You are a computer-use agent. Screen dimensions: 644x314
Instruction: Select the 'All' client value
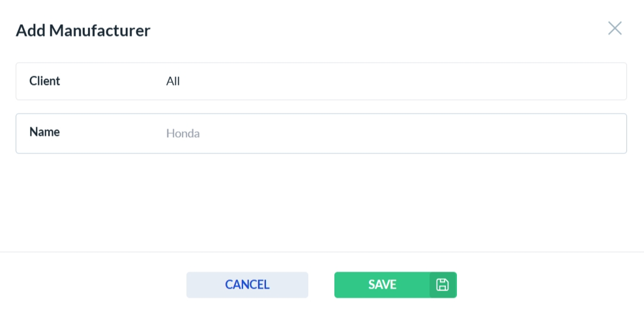173,82
